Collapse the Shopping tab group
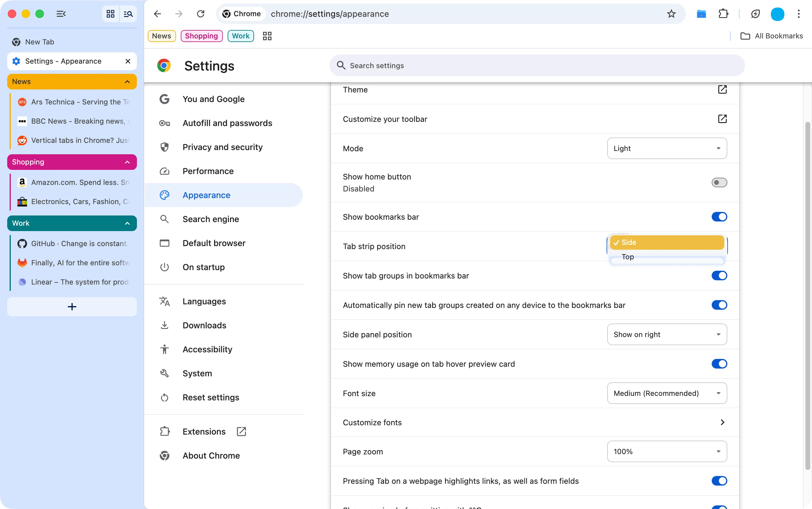The width and height of the screenshot is (812, 509). (127, 162)
